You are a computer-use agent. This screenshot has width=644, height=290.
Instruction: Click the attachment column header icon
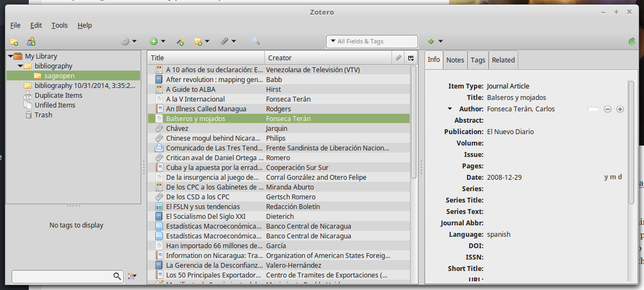(x=398, y=58)
